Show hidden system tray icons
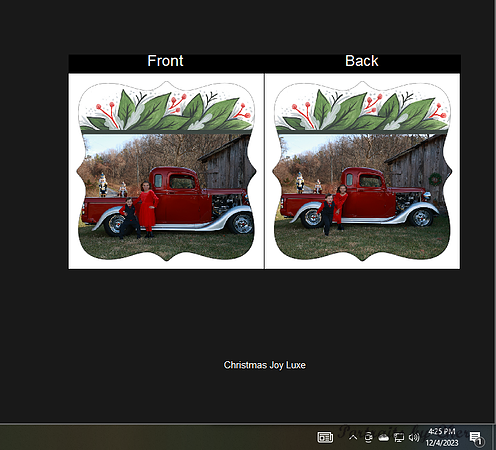Viewport: 496px width, 450px height. click(353, 437)
